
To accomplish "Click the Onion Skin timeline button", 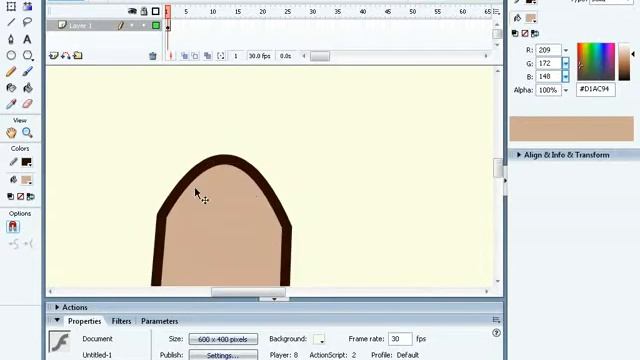I will point(184,56).
